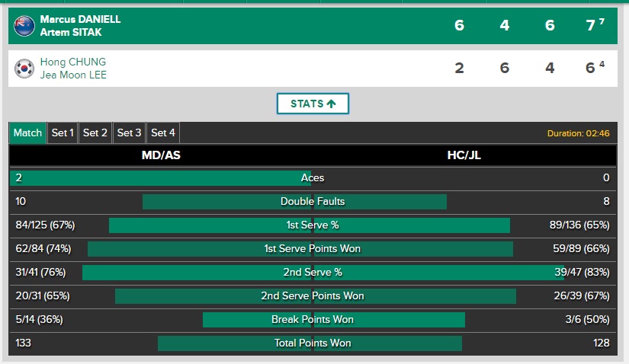Open the Set 1 stats tab
This screenshot has width=629, height=364.
(x=63, y=133)
